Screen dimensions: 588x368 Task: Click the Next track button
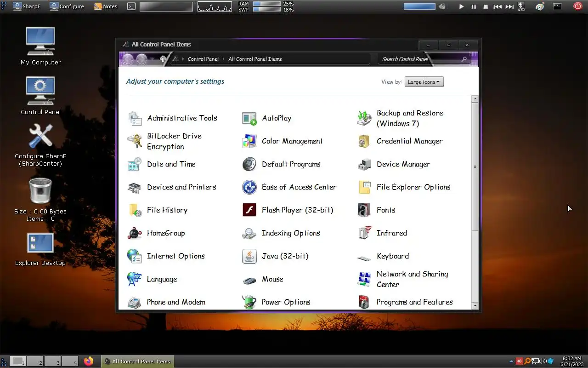(x=509, y=6)
